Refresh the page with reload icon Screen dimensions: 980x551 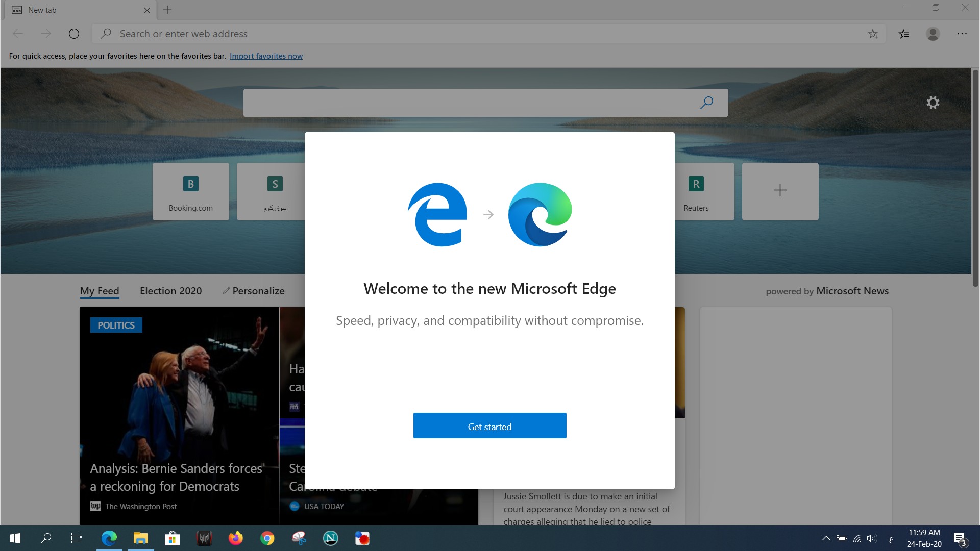click(x=74, y=34)
